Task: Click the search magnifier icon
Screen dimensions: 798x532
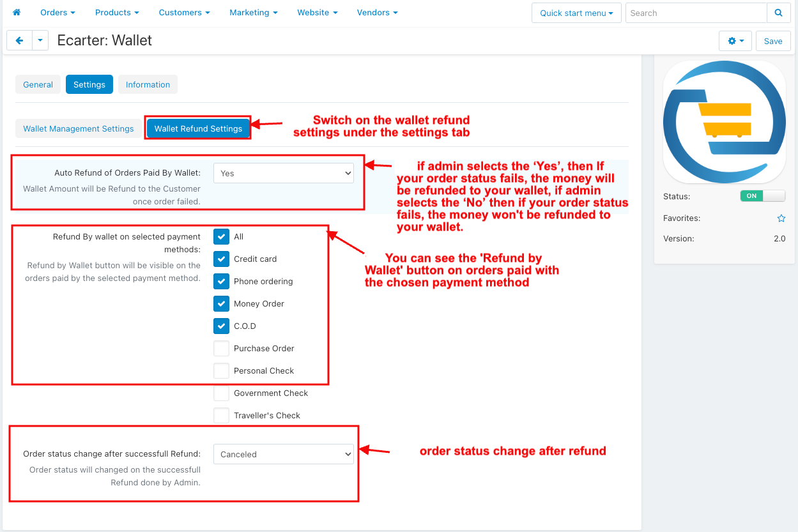Action: (x=778, y=13)
